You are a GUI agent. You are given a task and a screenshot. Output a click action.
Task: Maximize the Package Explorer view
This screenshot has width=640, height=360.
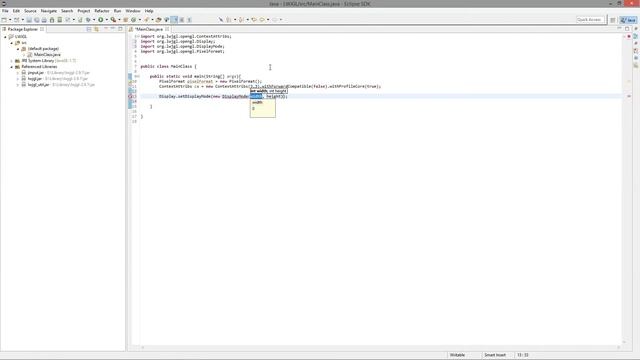120,29
